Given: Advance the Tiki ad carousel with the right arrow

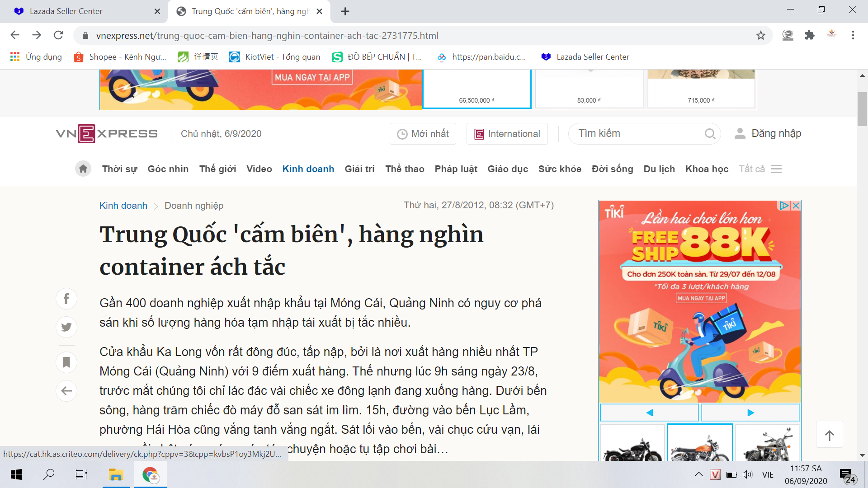Looking at the screenshot, I should [x=750, y=412].
